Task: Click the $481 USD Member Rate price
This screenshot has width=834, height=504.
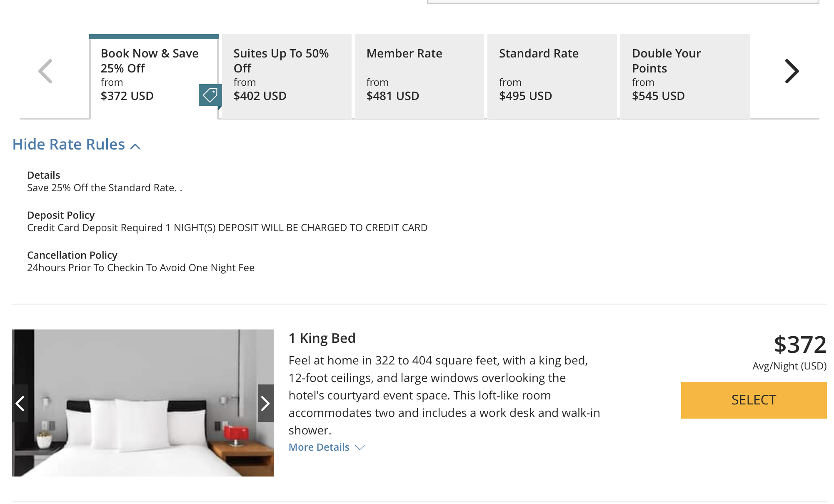Action: coord(393,96)
